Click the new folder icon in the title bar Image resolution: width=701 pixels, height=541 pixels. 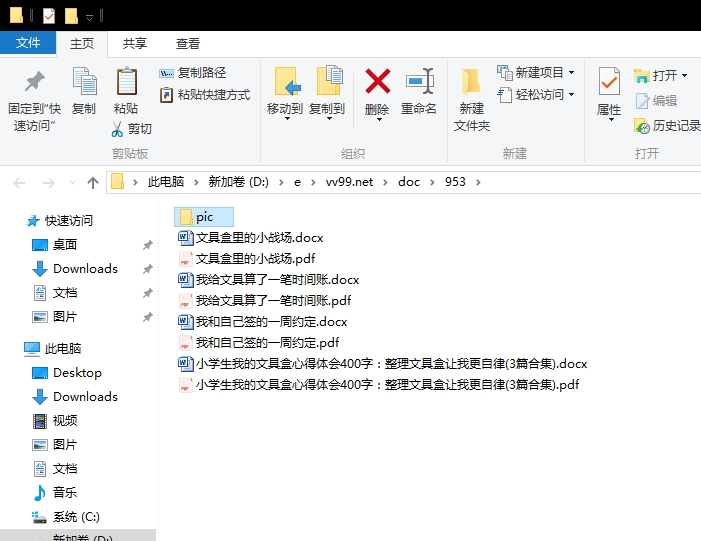pyautogui.click(x=71, y=16)
